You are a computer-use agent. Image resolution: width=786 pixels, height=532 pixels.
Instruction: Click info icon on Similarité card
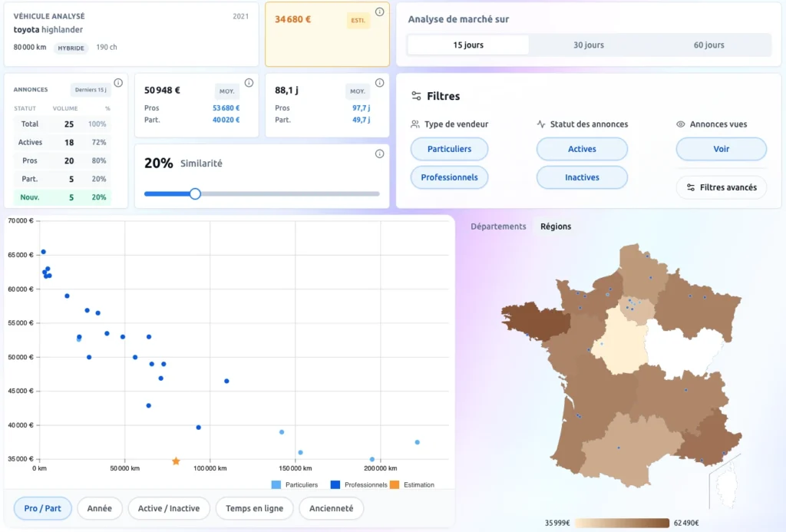[x=379, y=154]
